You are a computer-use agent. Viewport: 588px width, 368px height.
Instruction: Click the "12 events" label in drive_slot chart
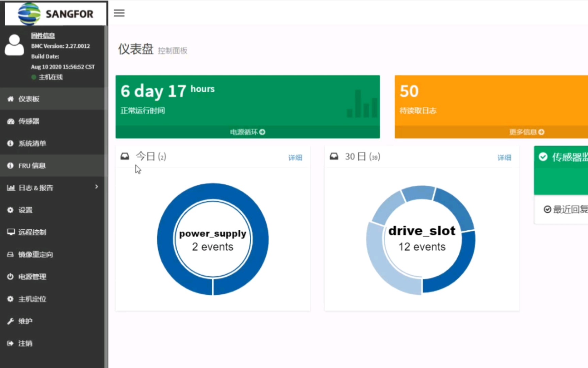tap(422, 247)
